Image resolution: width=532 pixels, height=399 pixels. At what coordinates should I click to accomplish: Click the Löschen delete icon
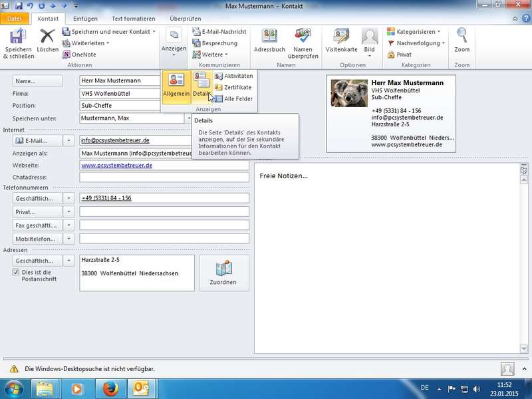tap(48, 43)
